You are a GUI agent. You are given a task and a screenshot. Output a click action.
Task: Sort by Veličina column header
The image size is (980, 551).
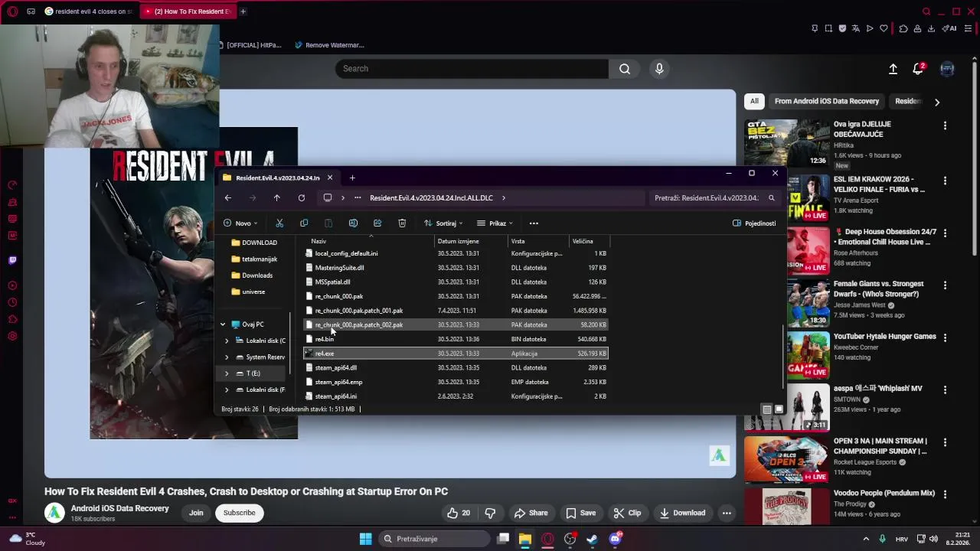click(x=583, y=241)
